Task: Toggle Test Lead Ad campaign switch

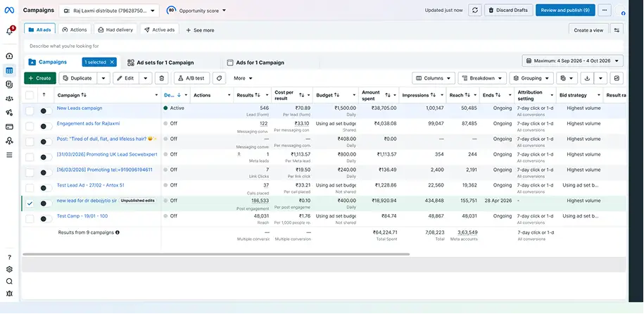Action: (46, 188)
